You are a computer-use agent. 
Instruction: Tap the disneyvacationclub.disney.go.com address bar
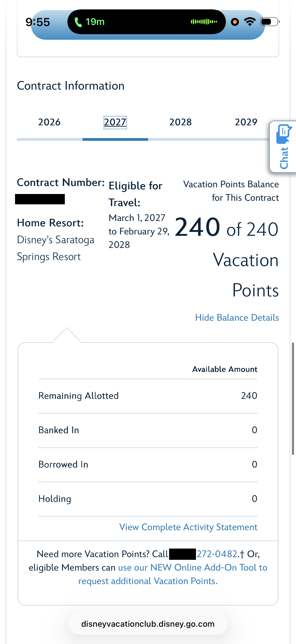tap(148, 624)
